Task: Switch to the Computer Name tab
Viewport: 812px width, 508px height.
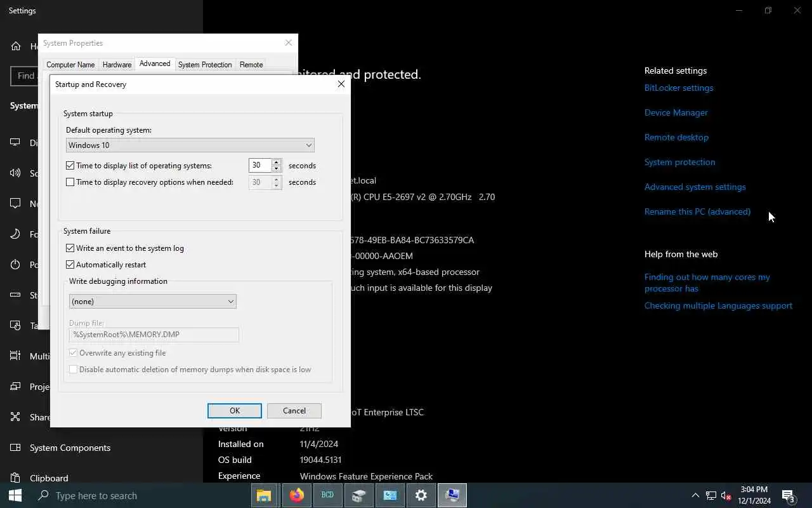Action: coord(70,64)
